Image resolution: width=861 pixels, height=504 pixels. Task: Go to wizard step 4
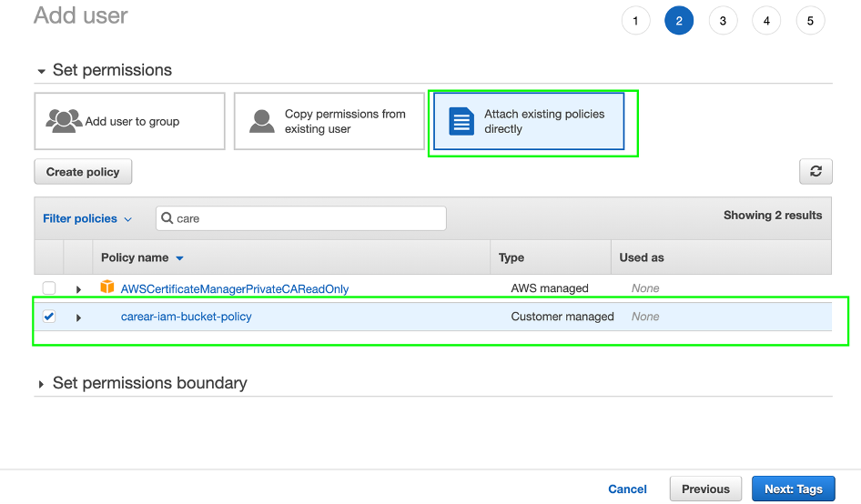[x=766, y=21]
